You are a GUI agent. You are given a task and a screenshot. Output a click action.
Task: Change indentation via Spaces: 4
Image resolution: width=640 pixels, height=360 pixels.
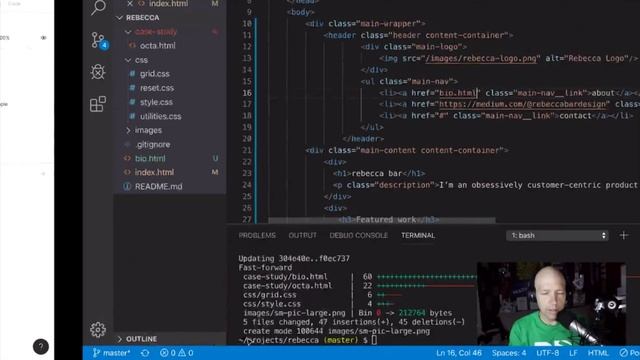point(509,353)
